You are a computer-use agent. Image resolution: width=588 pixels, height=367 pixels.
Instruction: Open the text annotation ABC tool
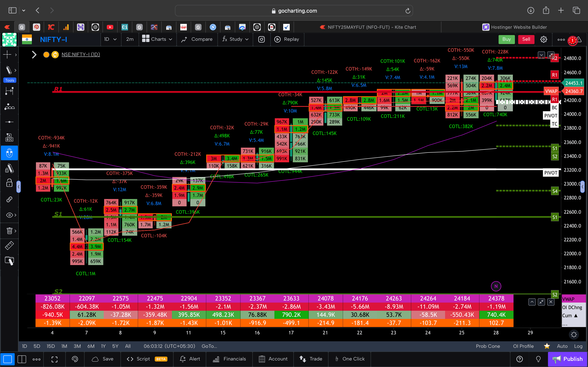click(x=9, y=137)
